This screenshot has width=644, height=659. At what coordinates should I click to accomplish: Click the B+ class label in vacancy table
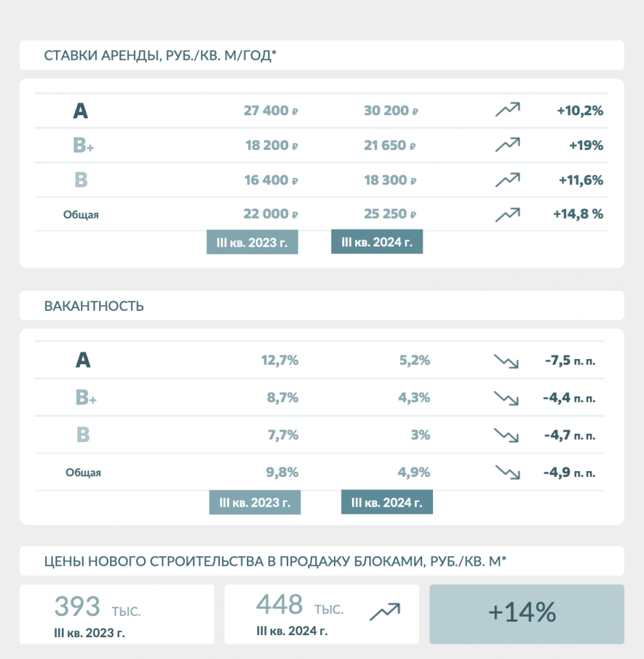(86, 397)
